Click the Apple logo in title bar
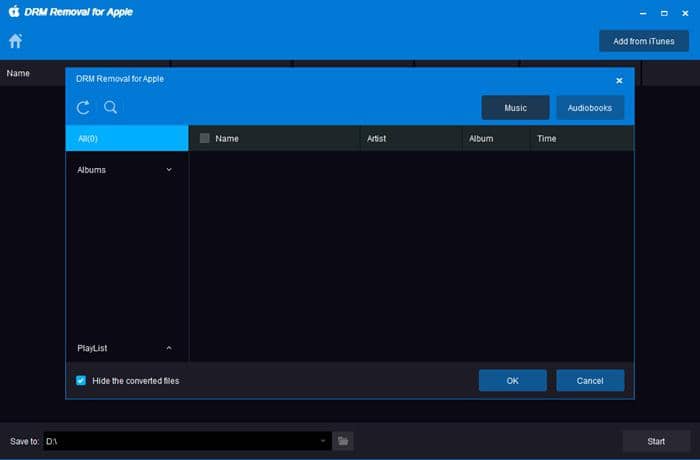The image size is (700, 460). [14, 12]
